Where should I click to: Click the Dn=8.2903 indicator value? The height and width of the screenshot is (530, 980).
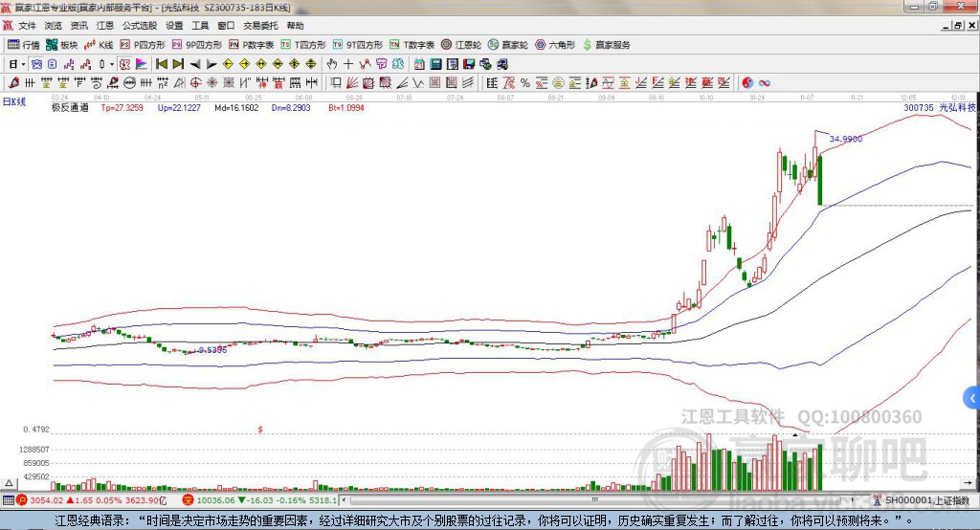click(x=291, y=107)
